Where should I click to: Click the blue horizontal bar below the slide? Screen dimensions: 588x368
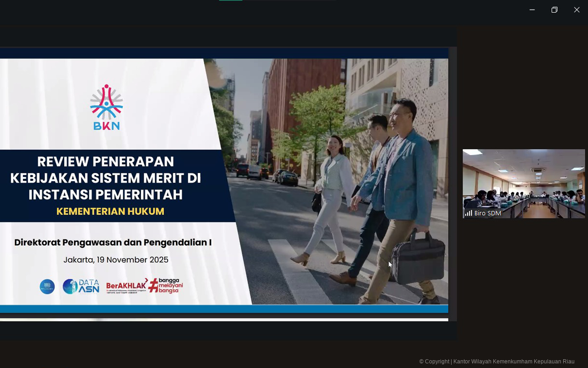224,309
